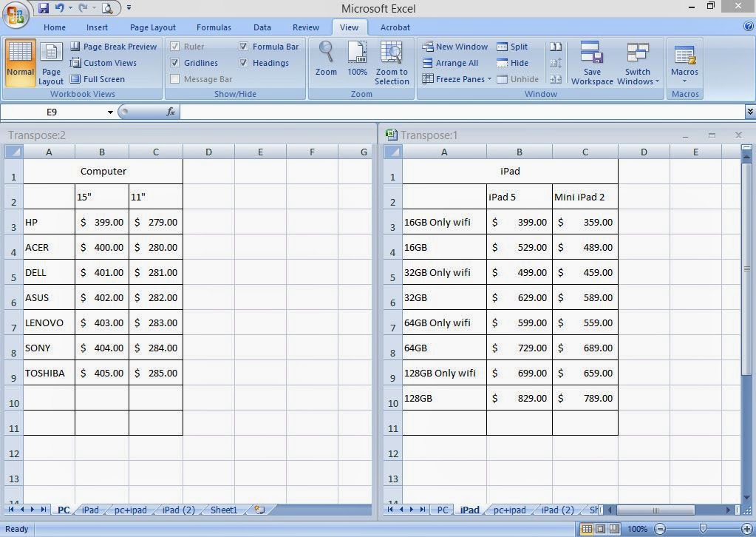Switch to Normal workbook view

(x=20, y=63)
